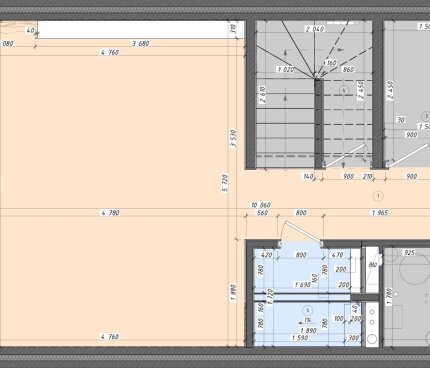Viewport: 430px width, 374px height.
Task: Click the room number 1 circle marker
Action: coord(378,196)
